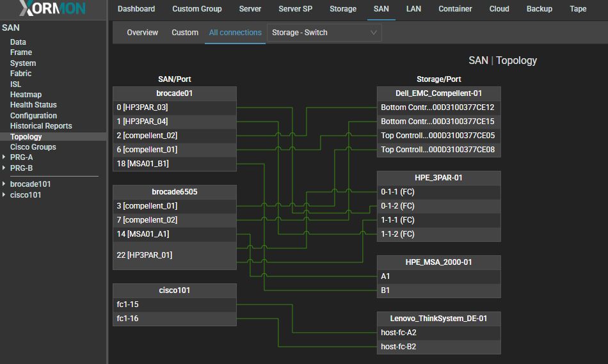
Task: Go to the Storage menu item
Action: coord(343,9)
